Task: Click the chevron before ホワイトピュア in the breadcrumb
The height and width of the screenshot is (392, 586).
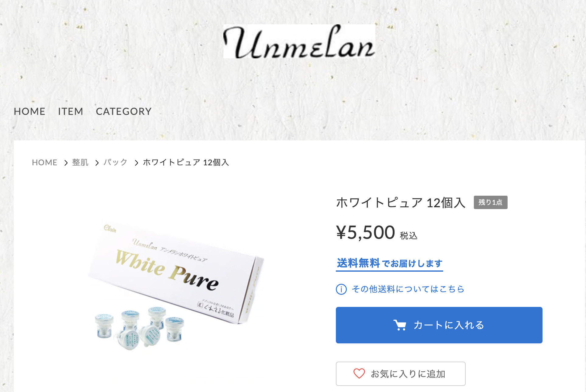Action: point(136,163)
